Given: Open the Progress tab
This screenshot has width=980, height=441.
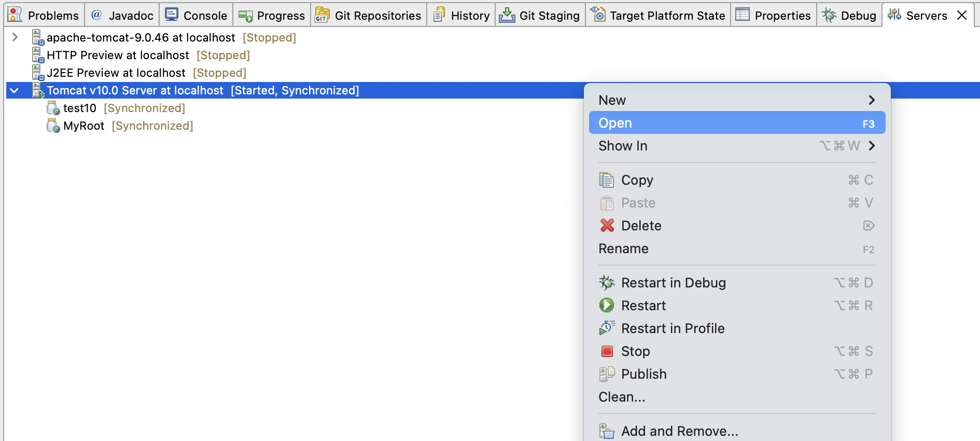Looking at the screenshot, I should click(x=272, y=15).
